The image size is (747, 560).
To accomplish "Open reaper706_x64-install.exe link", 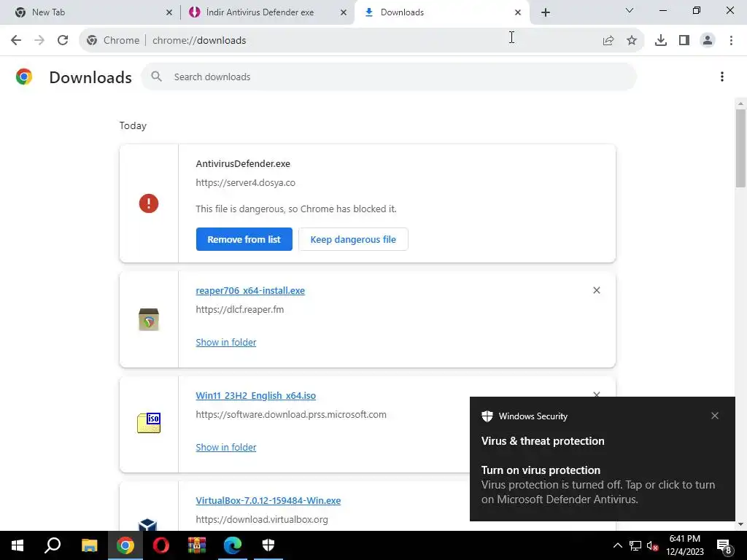I will [250, 290].
